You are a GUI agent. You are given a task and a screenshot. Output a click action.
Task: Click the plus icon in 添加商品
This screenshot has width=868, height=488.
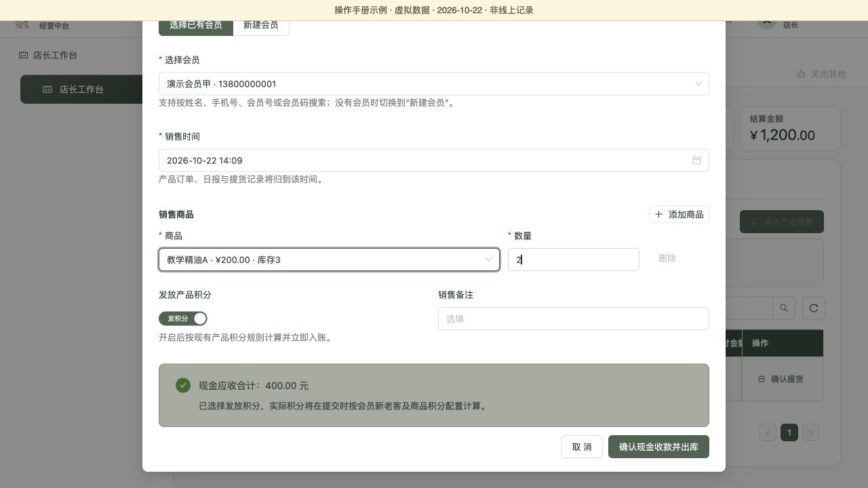click(x=658, y=214)
